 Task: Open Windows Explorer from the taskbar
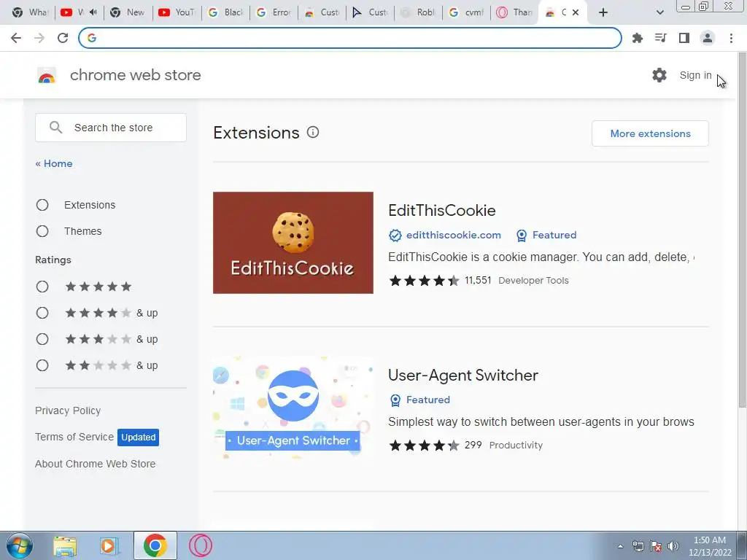[65, 545]
